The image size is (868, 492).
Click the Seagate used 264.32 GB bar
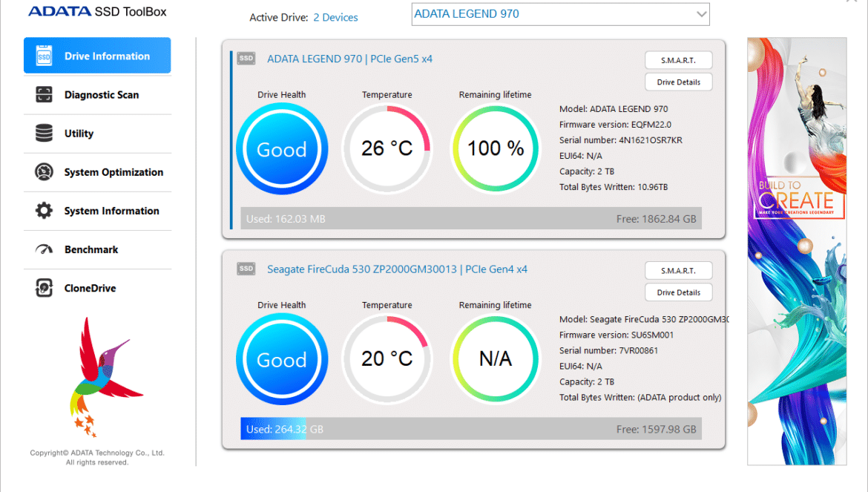tap(273, 429)
